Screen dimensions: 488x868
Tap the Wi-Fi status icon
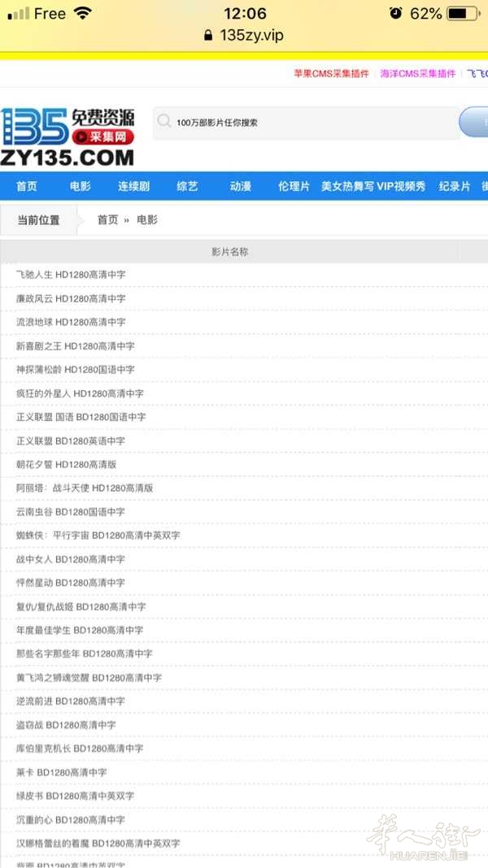(x=83, y=13)
